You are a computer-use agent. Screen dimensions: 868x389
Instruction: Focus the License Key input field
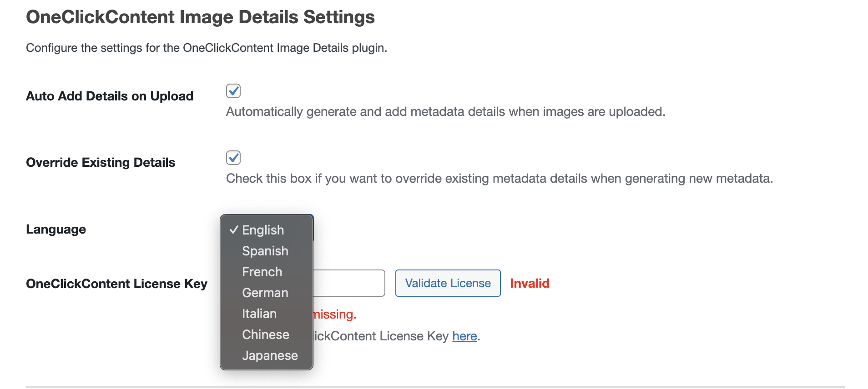coord(349,283)
